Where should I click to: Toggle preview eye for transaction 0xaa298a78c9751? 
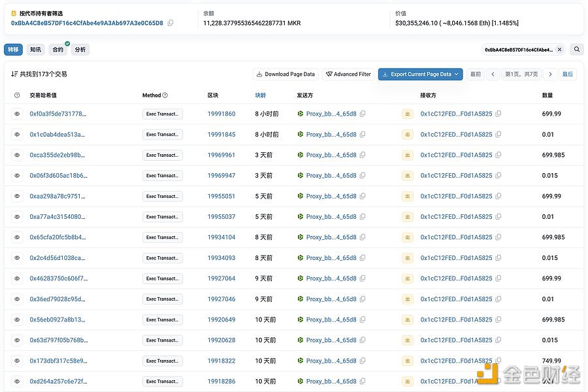[x=17, y=196]
